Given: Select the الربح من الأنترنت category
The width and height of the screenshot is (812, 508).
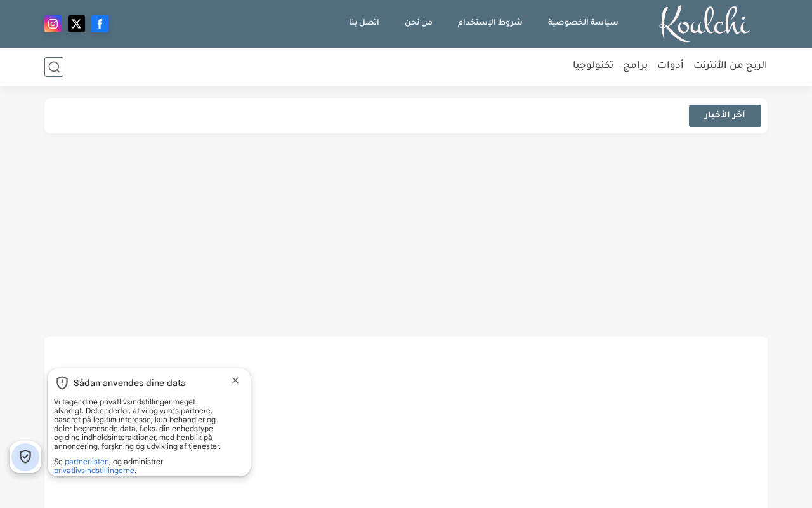Looking at the screenshot, I should [x=730, y=65].
